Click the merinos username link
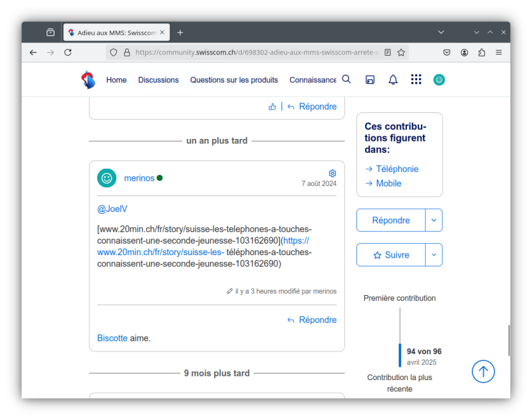532x420 pixels. (139, 178)
